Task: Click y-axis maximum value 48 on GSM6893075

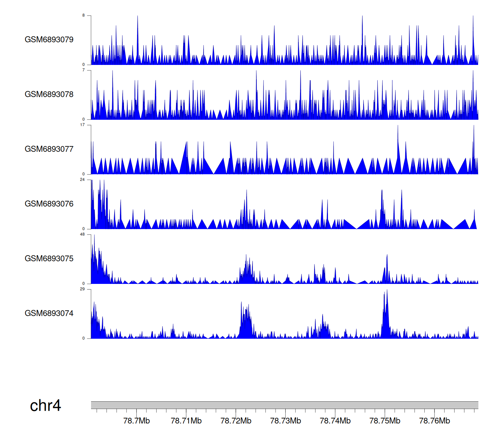Action: (x=82, y=234)
